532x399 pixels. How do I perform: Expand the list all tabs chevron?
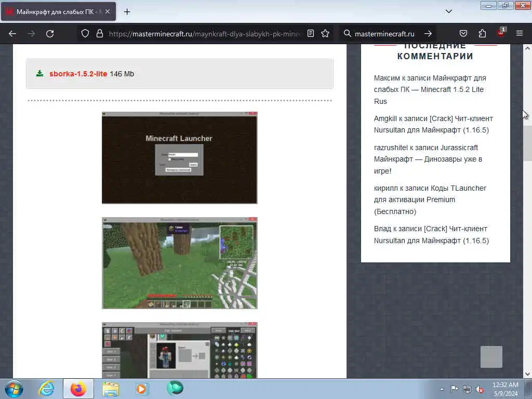[448, 11]
